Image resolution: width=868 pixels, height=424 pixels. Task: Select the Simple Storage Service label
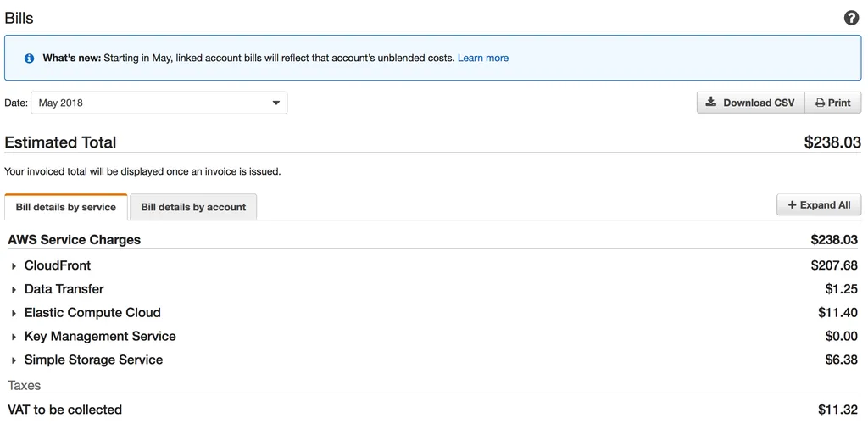93,360
